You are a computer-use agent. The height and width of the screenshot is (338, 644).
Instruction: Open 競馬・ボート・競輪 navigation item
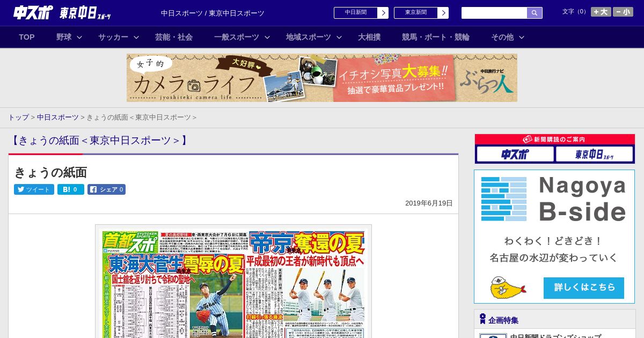tap(436, 37)
